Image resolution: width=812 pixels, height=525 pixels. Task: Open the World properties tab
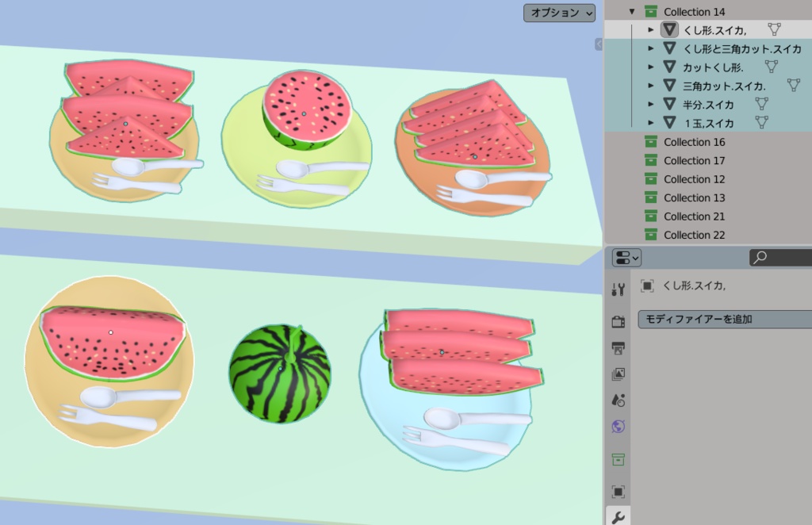(618, 427)
